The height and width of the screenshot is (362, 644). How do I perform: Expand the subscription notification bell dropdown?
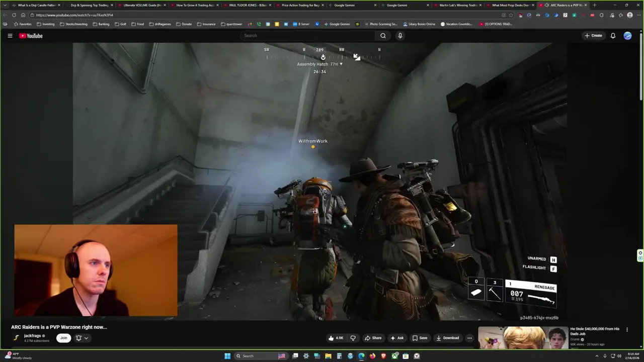click(x=82, y=338)
